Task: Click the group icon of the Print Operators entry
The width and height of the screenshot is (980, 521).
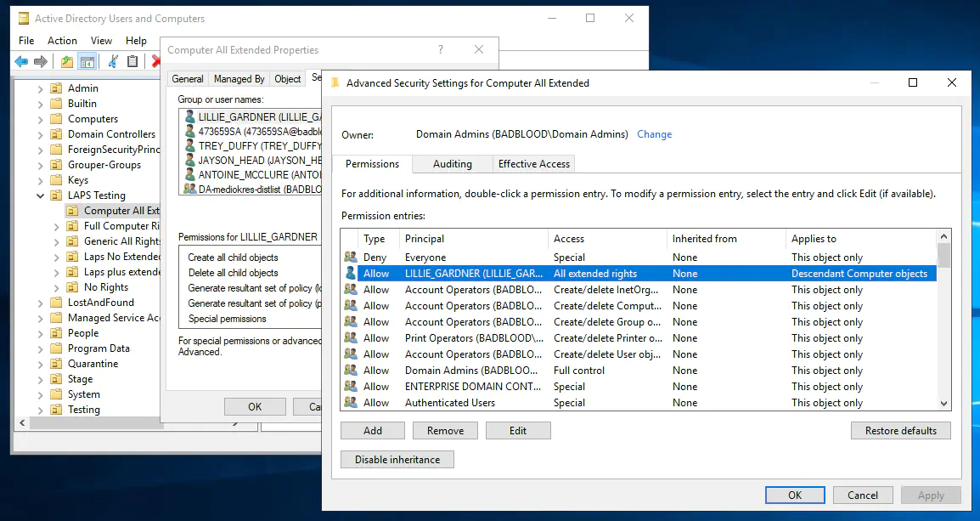Action: (x=351, y=337)
